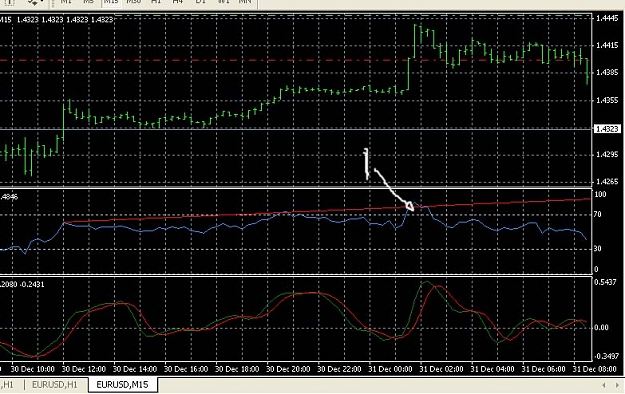The image size is (625, 394).
Task: Click the RSI level 100 label
Action: click(x=600, y=194)
